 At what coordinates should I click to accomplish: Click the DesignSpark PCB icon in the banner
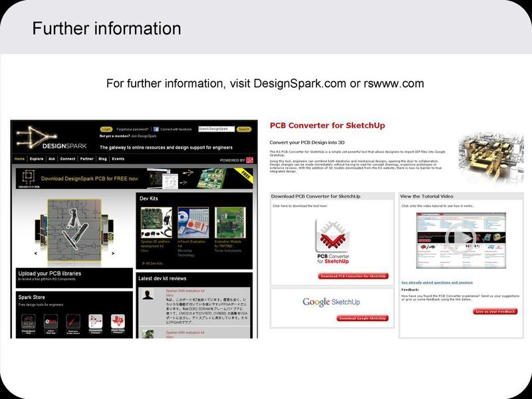29,178
